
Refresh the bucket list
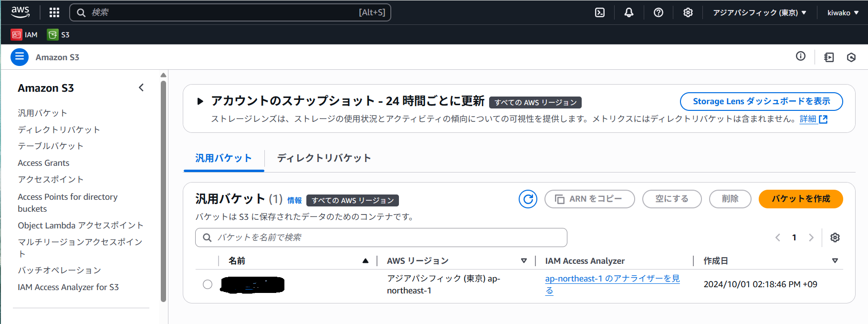(528, 199)
